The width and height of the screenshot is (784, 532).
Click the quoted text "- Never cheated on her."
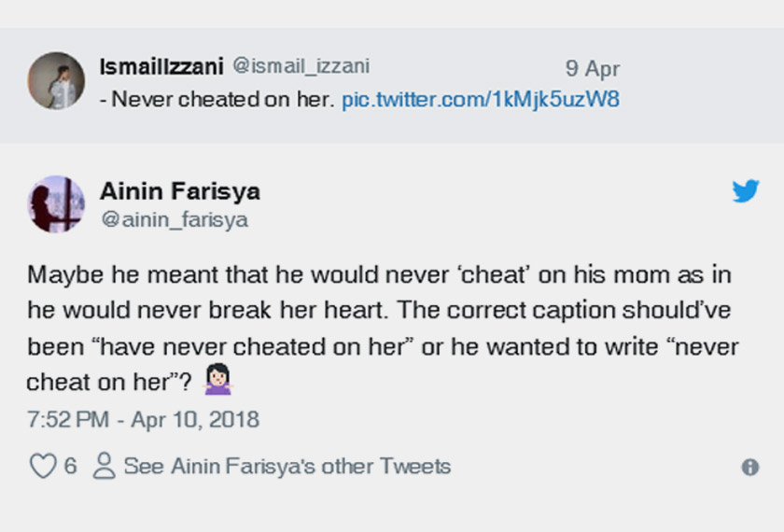pyautogui.click(x=217, y=99)
